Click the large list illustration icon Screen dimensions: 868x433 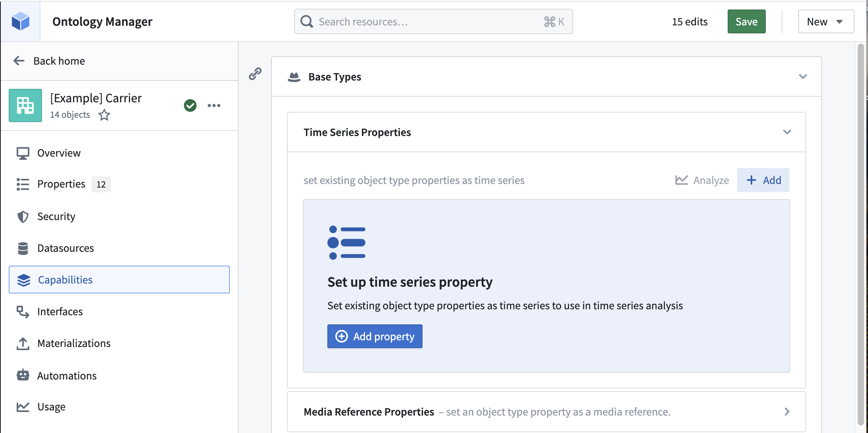(346, 243)
